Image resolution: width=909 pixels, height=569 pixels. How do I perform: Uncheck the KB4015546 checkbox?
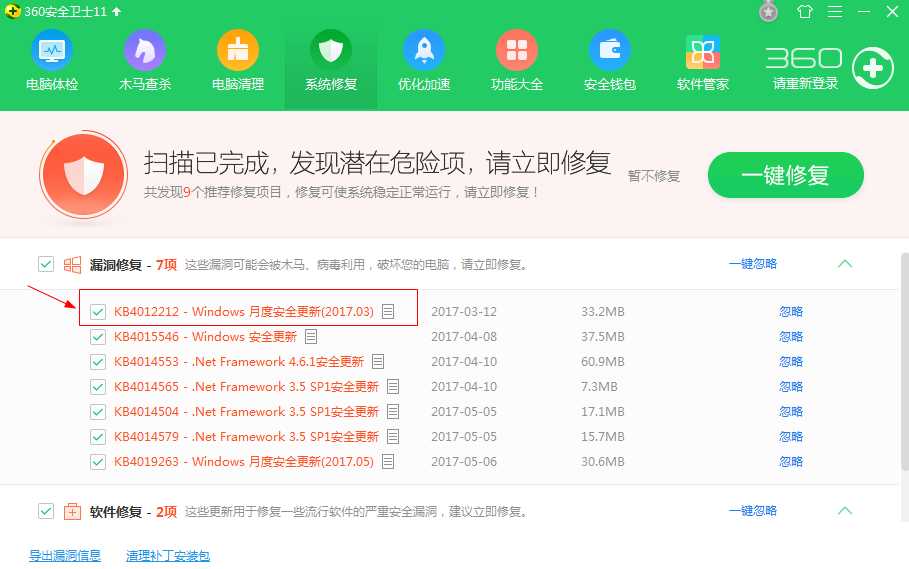(98, 337)
